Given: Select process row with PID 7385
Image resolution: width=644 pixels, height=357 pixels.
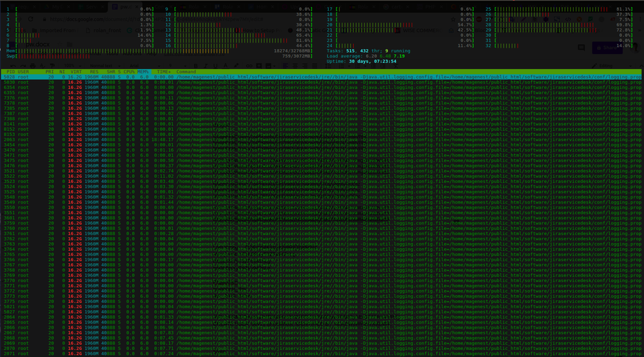Looking at the screenshot, I should 321,108.
